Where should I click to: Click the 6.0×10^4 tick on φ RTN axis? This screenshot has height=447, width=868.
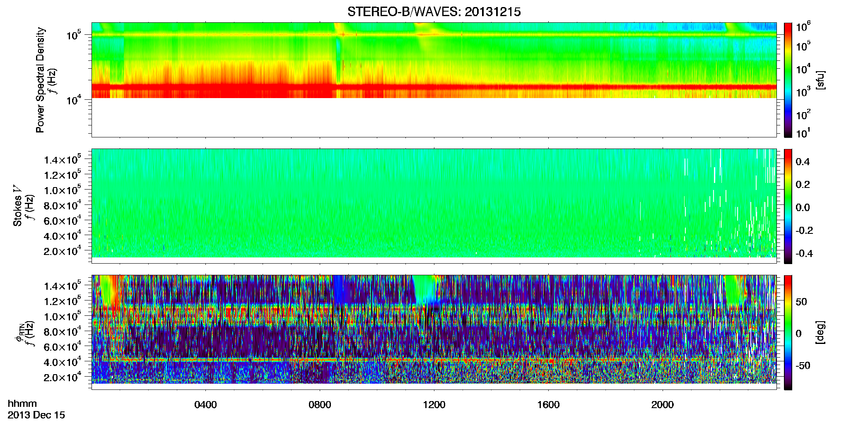coord(63,346)
